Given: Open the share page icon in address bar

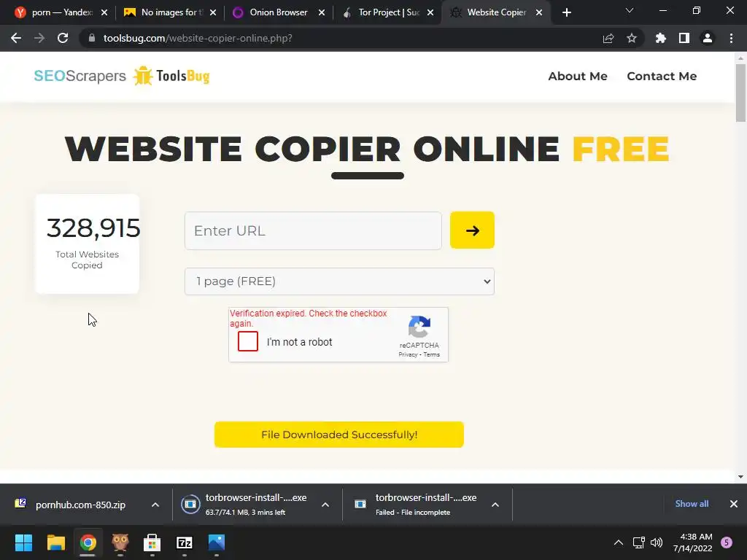Looking at the screenshot, I should [608, 38].
